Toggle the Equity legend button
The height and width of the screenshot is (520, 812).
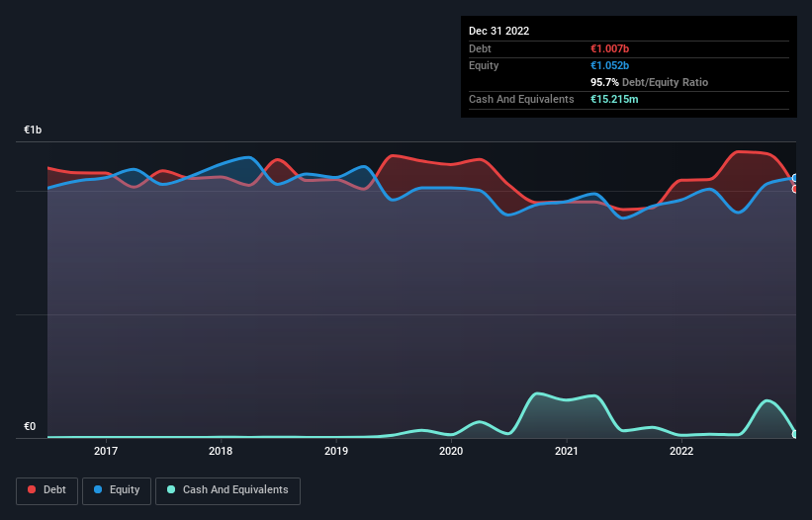(117, 490)
